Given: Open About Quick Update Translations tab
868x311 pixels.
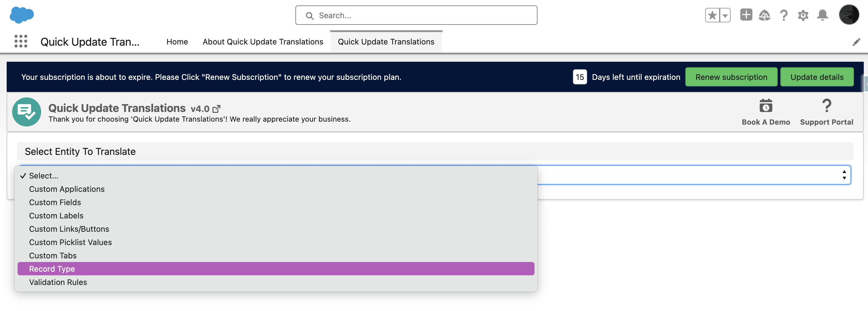Looking at the screenshot, I should (263, 42).
